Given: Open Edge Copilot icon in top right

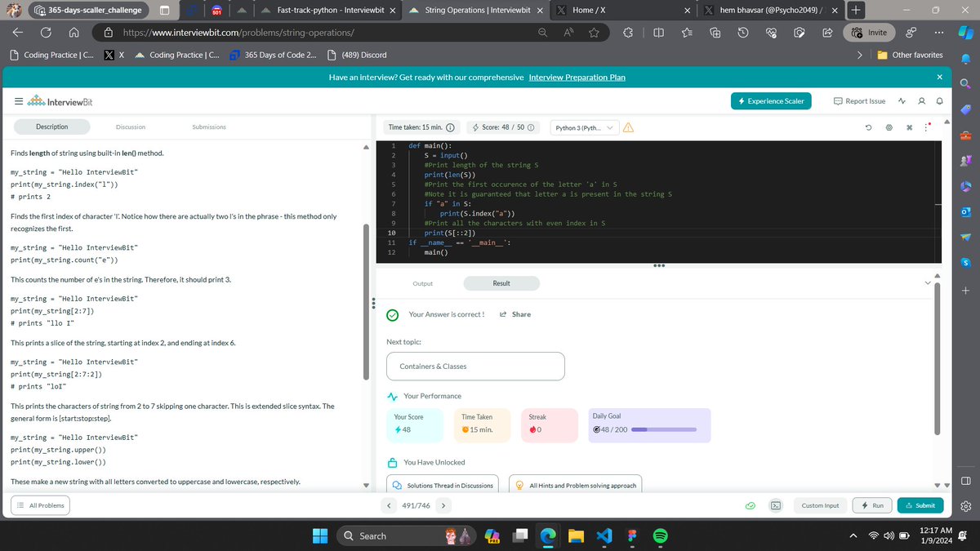Looking at the screenshot, I should [x=965, y=33].
